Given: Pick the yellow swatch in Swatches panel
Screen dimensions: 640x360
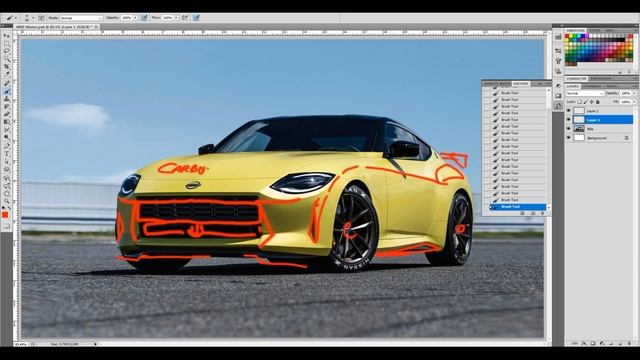Looking at the screenshot, I should (x=571, y=36).
